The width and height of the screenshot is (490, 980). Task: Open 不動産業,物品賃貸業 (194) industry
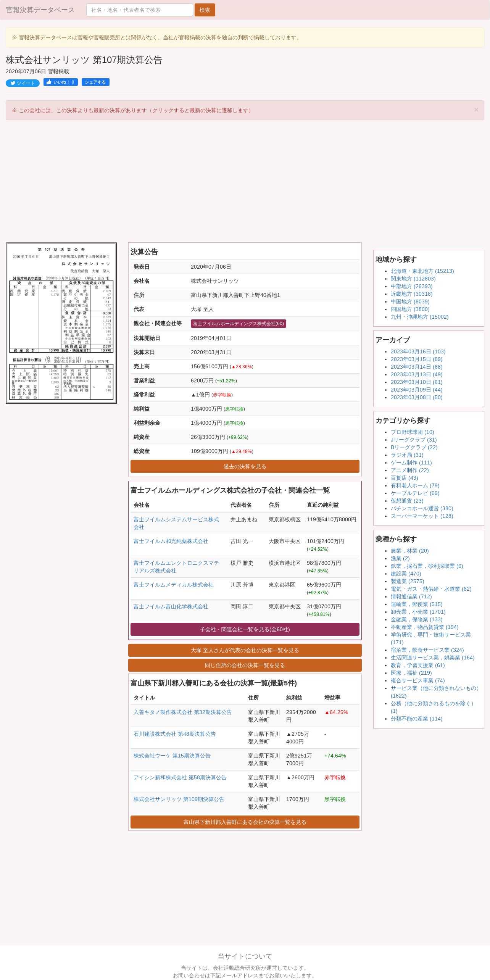point(424,627)
